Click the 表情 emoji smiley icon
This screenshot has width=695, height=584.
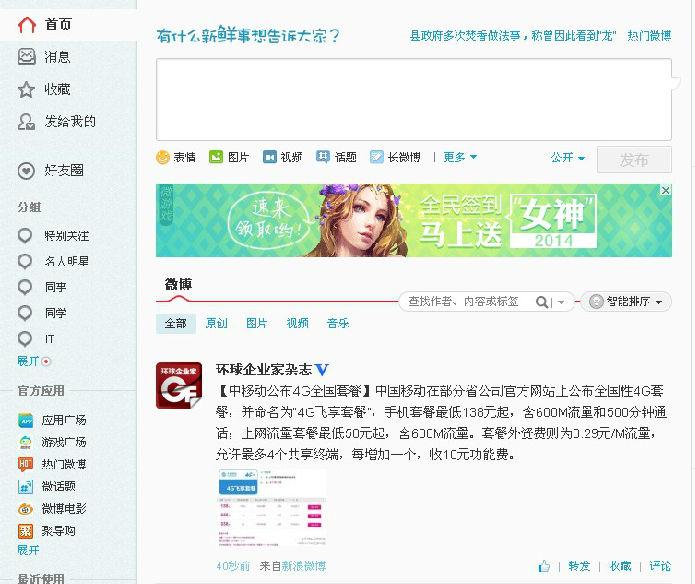tap(163, 157)
